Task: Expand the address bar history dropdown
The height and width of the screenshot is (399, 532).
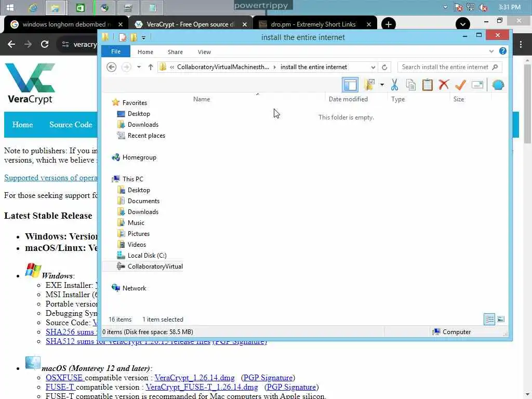Action: click(x=373, y=67)
